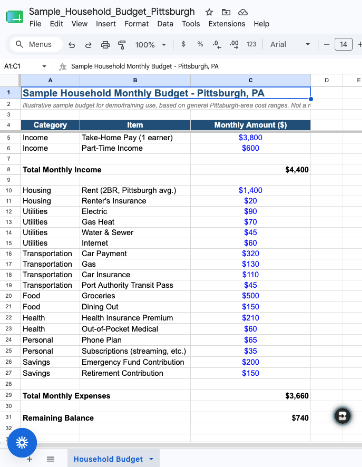The height and width of the screenshot is (467, 362).
Task: Decrease font size minus button
Action: point(327,44)
